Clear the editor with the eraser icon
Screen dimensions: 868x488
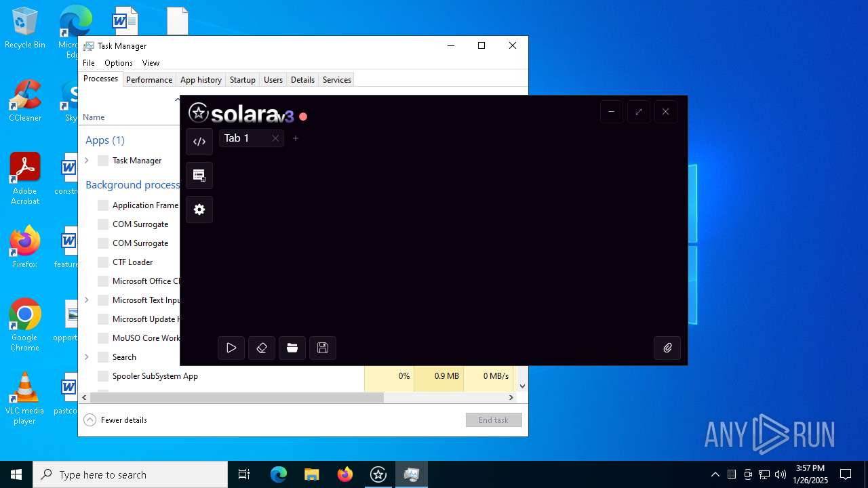[262, 348]
